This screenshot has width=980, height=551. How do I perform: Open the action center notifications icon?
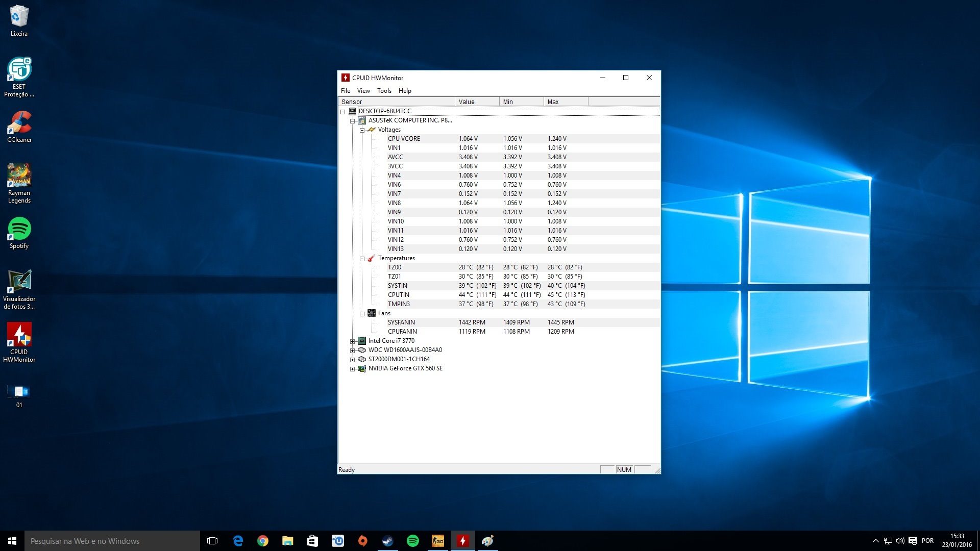tap(913, 541)
